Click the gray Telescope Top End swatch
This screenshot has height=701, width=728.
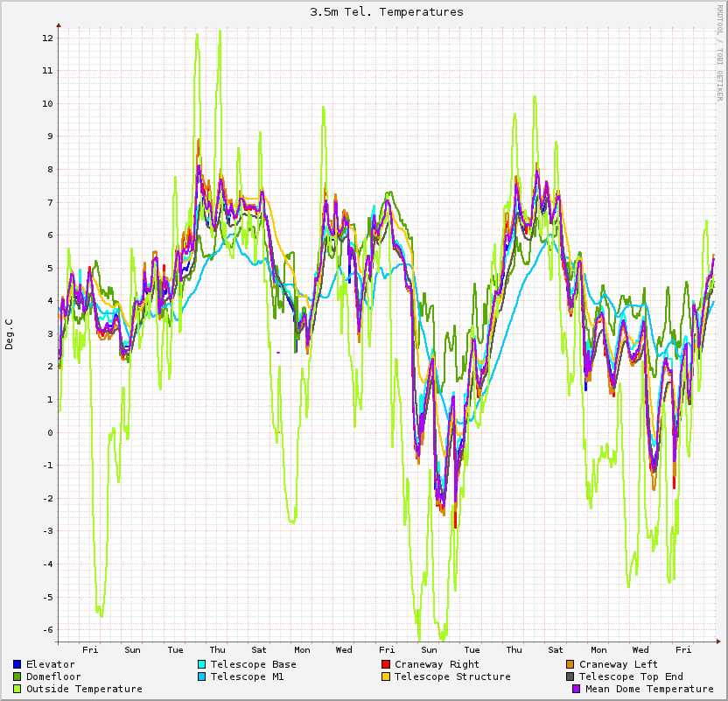(x=570, y=676)
